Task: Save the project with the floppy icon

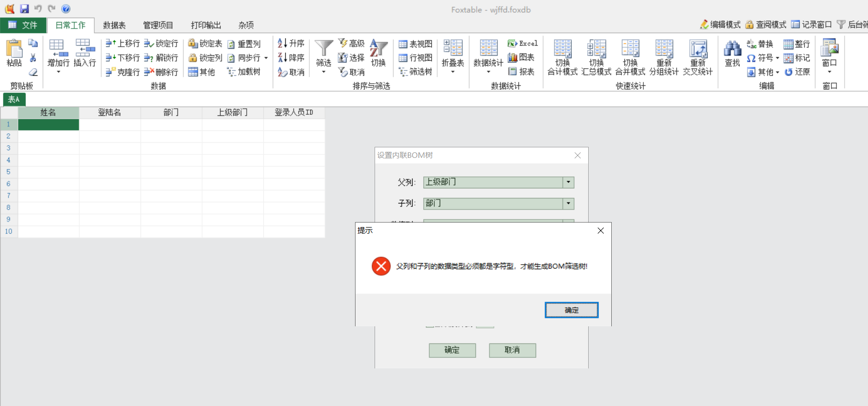Action: click(x=24, y=9)
